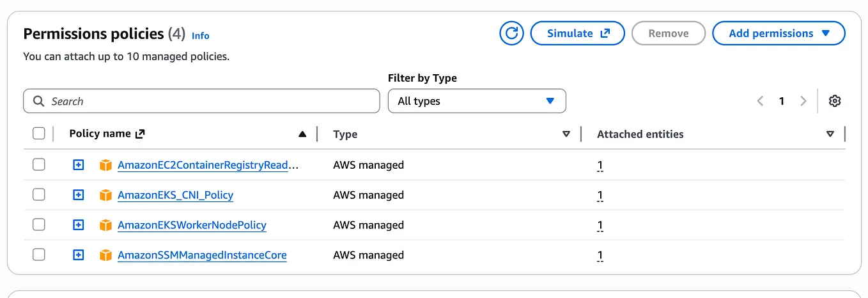Click AWS managed type in AmazonEKSWorkerNodePolicy row
The image size is (868, 298).
[369, 225]
